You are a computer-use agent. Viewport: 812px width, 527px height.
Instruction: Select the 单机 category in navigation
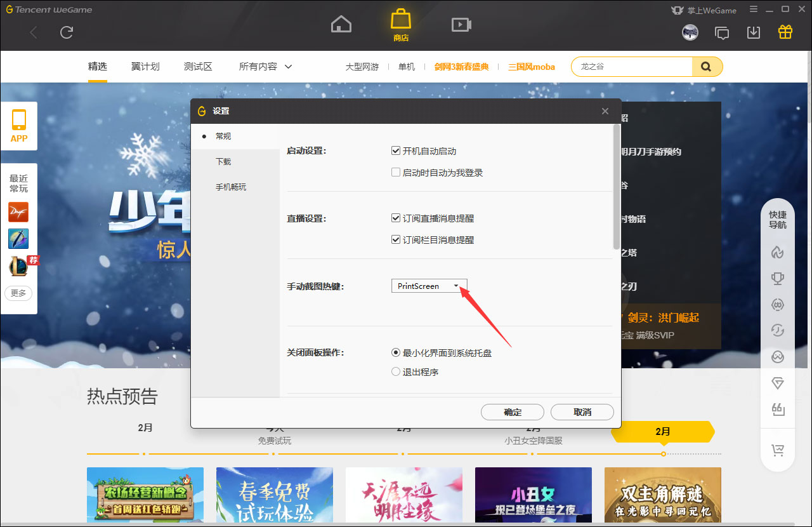pyautogui.click(x=406, y=66)
